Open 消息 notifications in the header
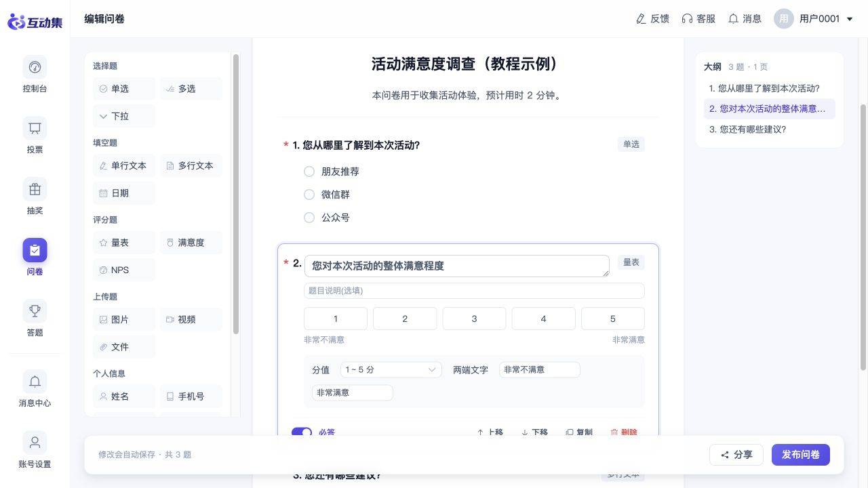 pos(745,19)
